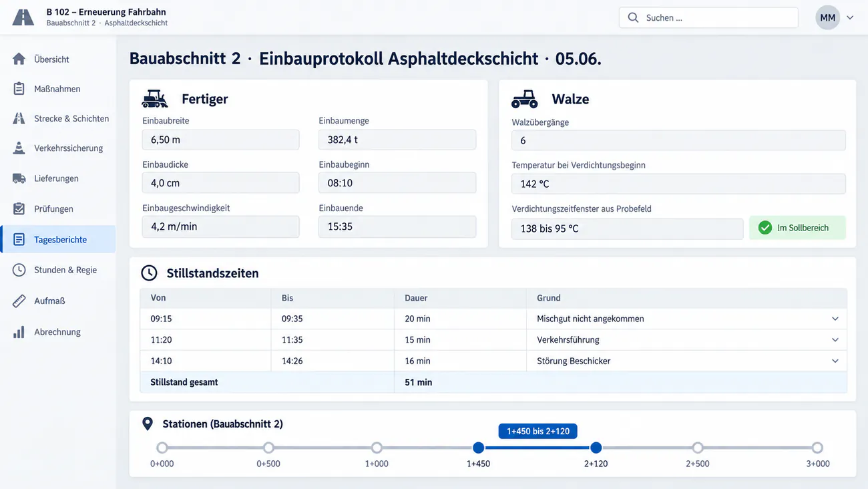Image resolution: width=868 pixels, height=489 pixels.
Task: Click the Bis cell 11:35
Action: click(333, 340)
